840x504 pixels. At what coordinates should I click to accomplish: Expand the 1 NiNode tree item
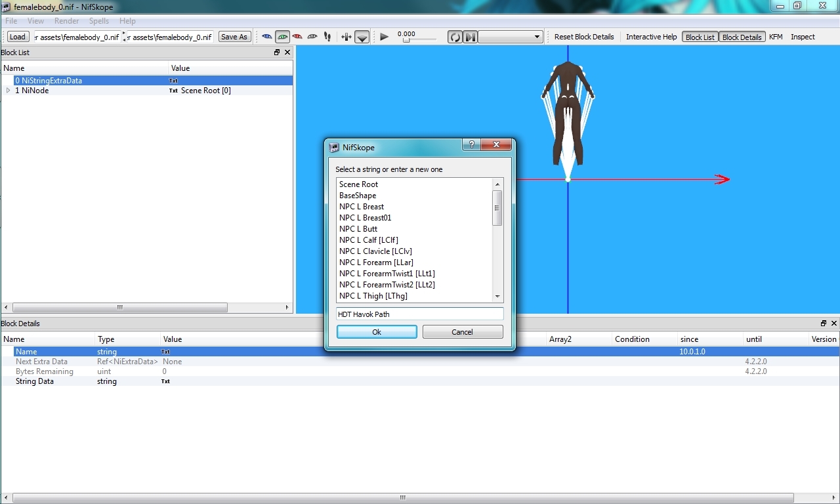[x=8, y=91]
